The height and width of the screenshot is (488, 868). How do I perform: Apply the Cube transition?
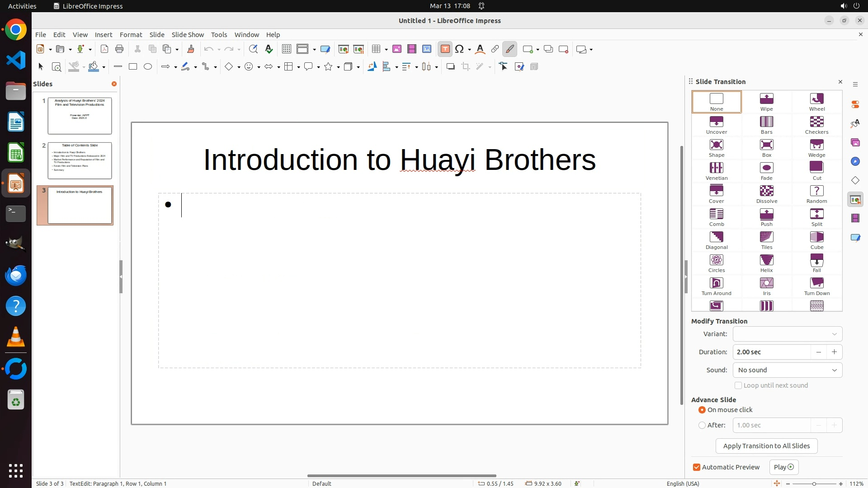point(816,240)
